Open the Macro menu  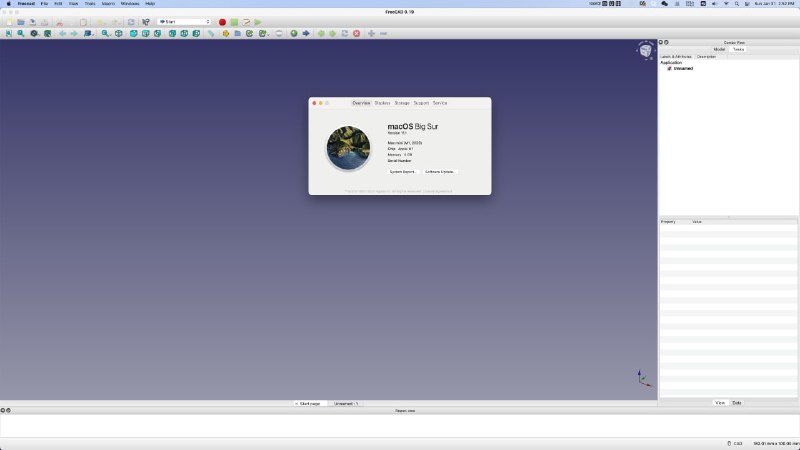pyautogui.click(x=108, y=4)
